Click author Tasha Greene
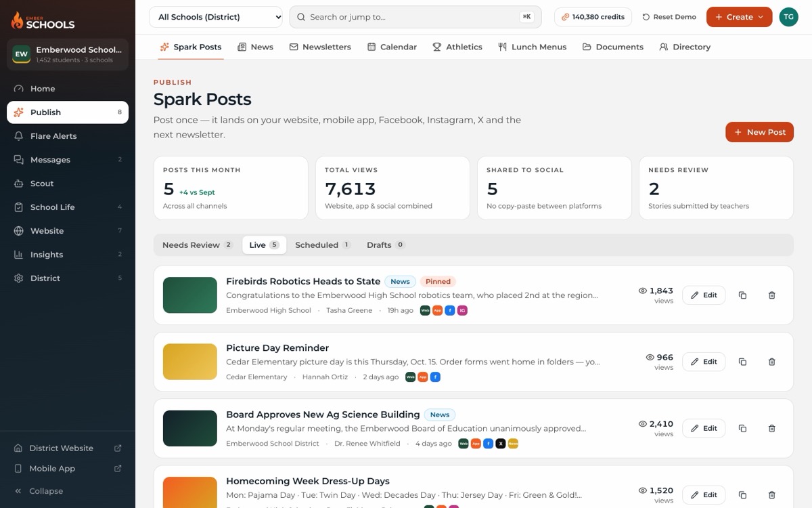This screenshot has height=508, width=812. [349, 311]
